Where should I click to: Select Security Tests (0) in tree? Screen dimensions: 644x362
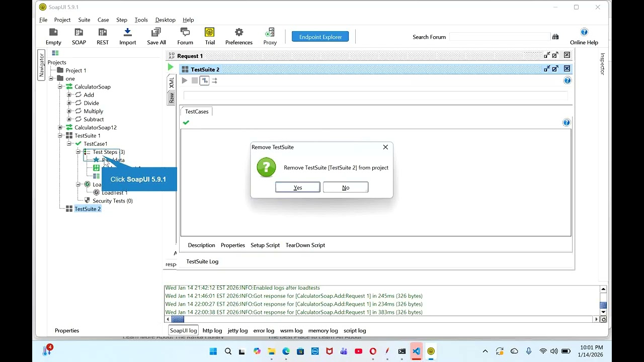pyautogui.click(x=113, y=201)
